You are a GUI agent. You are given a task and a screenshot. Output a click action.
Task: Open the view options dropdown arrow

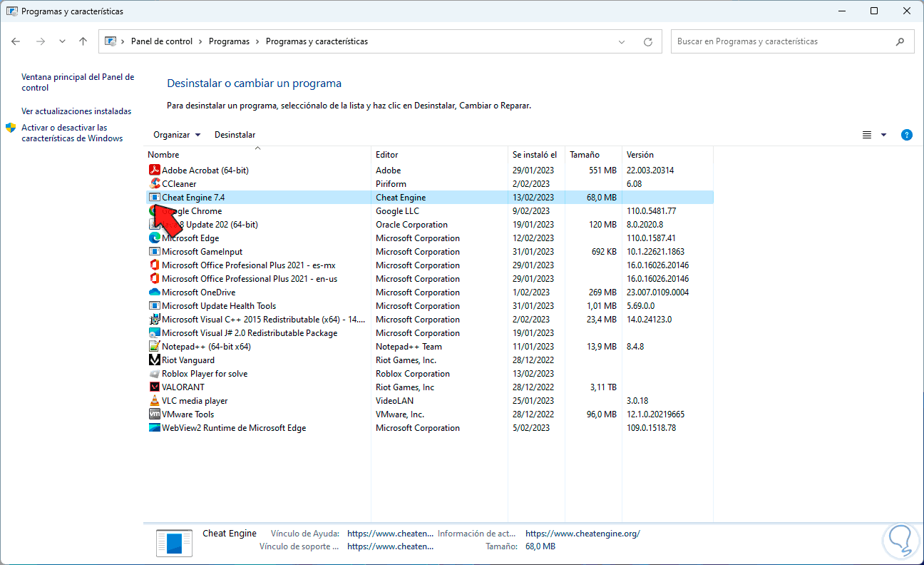click(x=884, y=135)
